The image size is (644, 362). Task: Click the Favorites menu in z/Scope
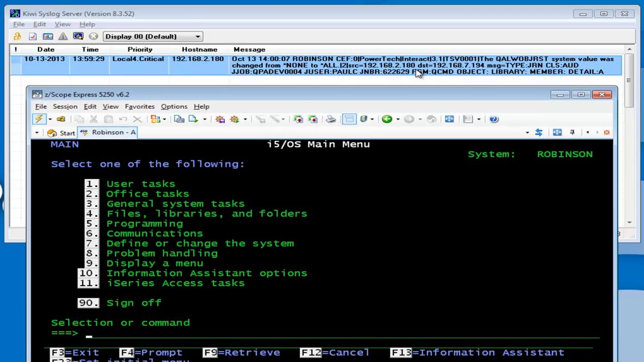coord(140,106)
